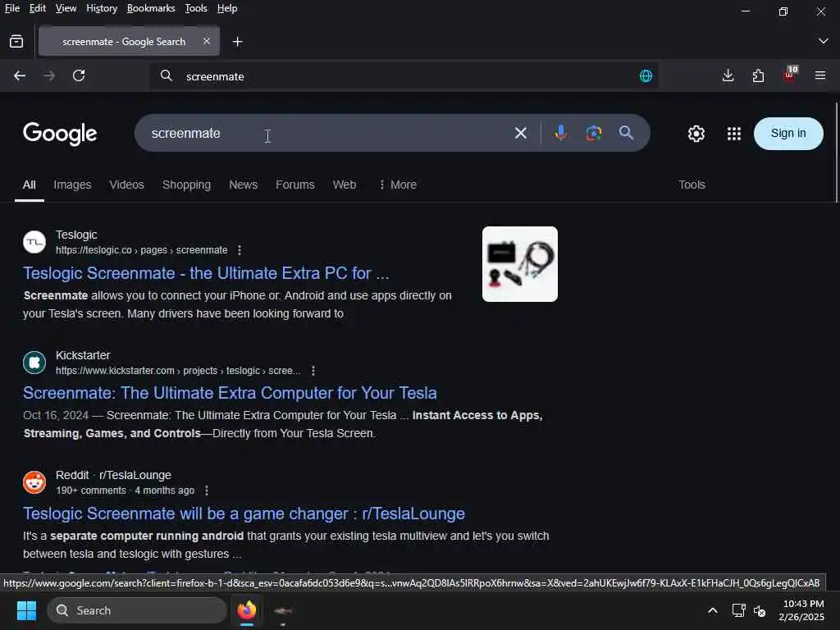The width and height of the screenshot is (840, 630).
Task: Start a voice search with microphone
Action: (560, 133)
